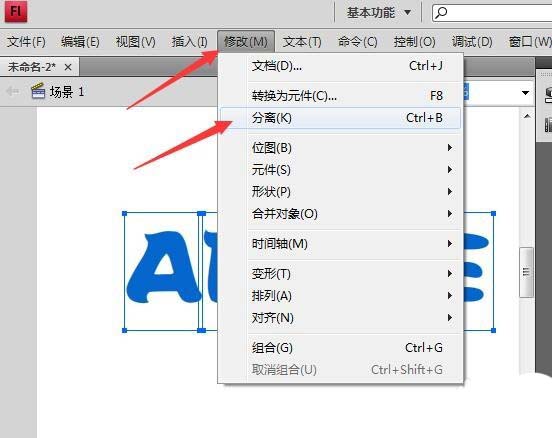
Task: Select 分离(K) to break apart text
Action: (340, 118)
